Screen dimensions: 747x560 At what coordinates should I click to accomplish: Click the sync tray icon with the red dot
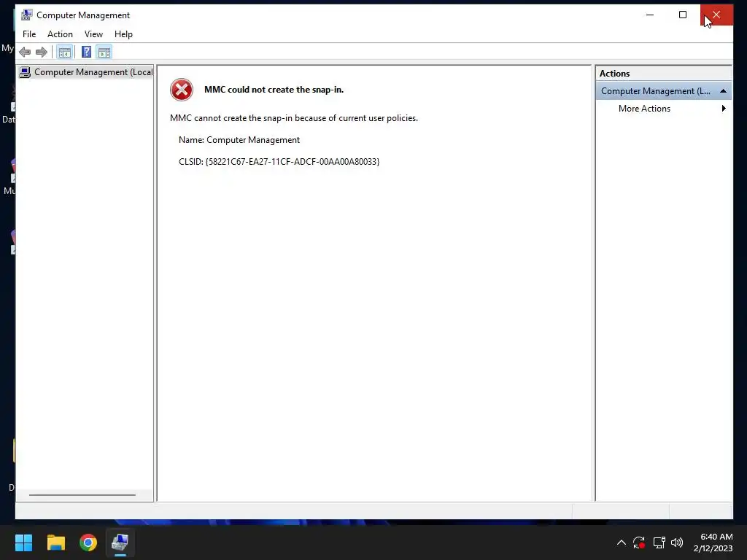[639, 542]
